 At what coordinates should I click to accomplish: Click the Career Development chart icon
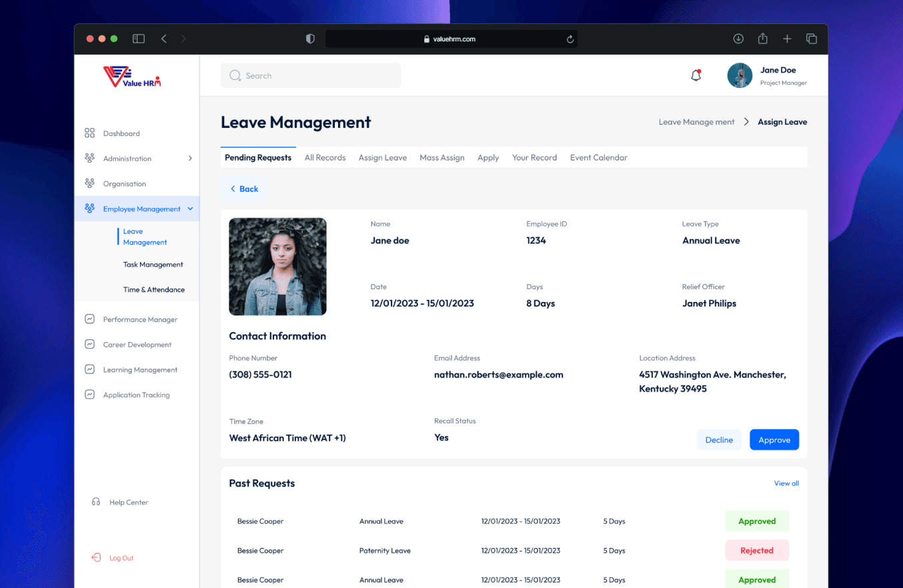click(x=89, y=345)
